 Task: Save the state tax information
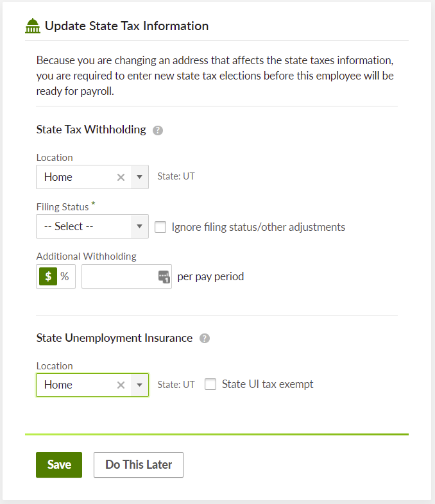pyautogui.click(x=59, y=465)
